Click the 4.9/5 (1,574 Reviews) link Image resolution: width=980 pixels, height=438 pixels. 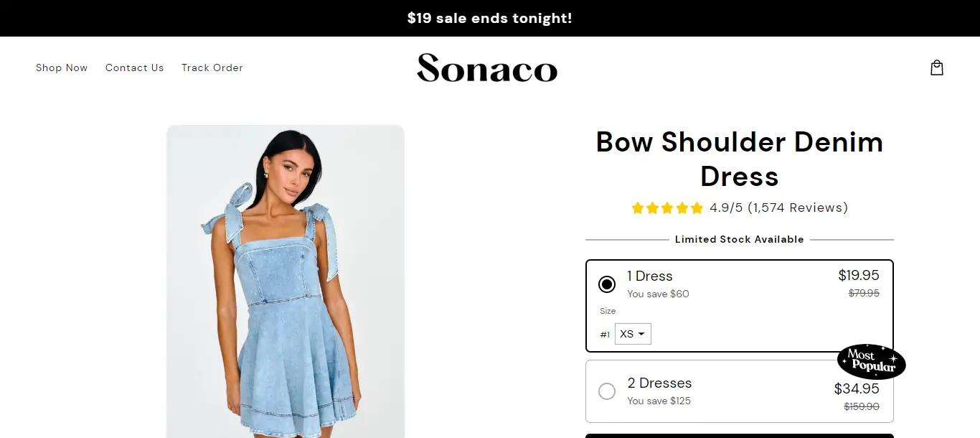pos(778,208)
